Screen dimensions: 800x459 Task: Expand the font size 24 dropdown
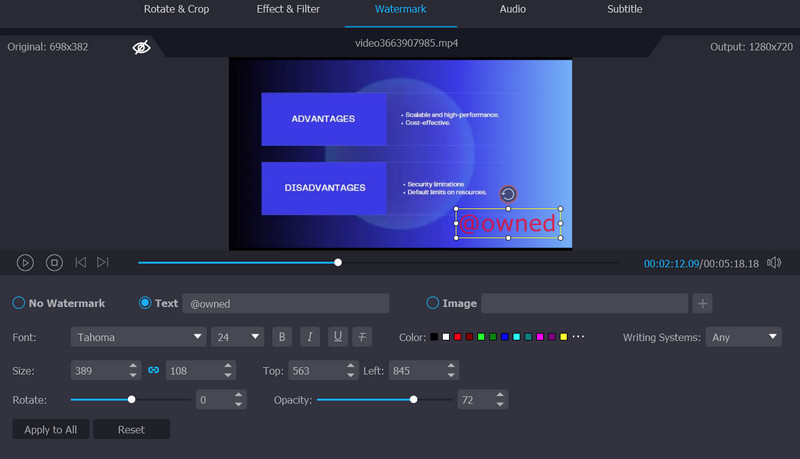[x=237, y=337]
